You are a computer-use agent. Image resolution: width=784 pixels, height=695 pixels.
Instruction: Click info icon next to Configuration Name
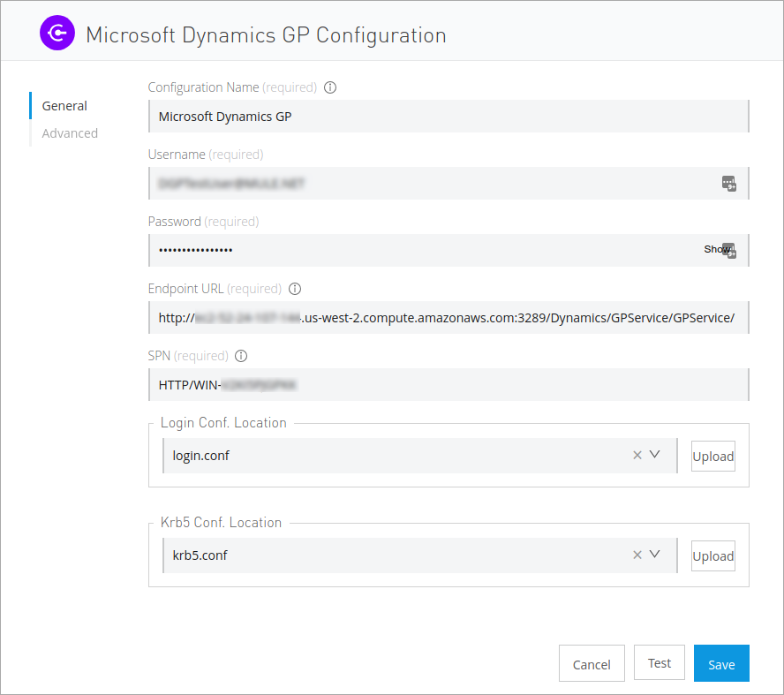pyautogui.click(x=331, y=87)
